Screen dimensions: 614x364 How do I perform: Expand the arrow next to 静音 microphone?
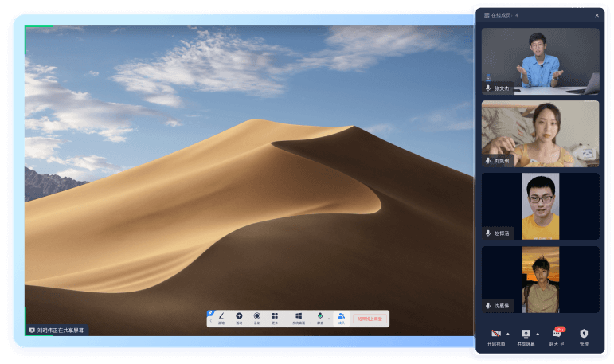329,319
